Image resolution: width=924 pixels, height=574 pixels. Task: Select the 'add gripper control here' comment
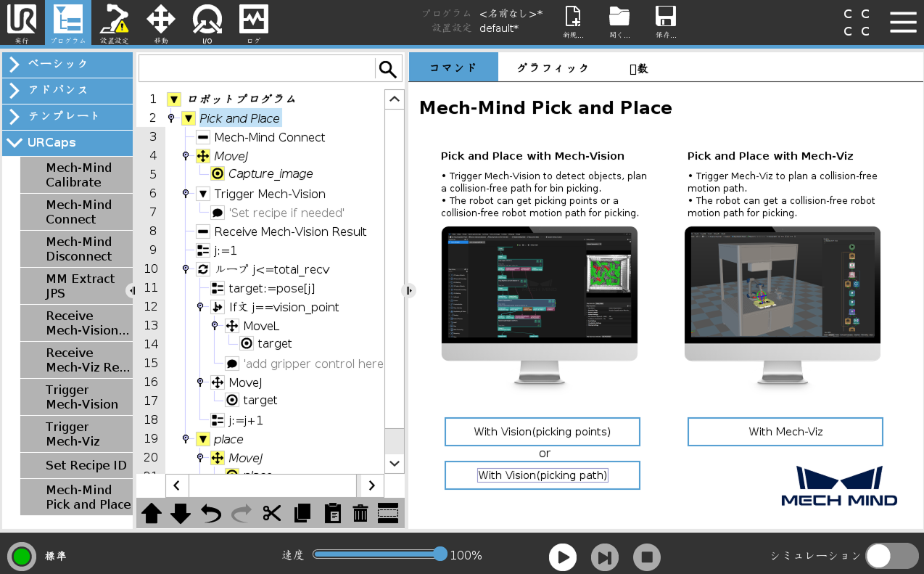(313, 364)
